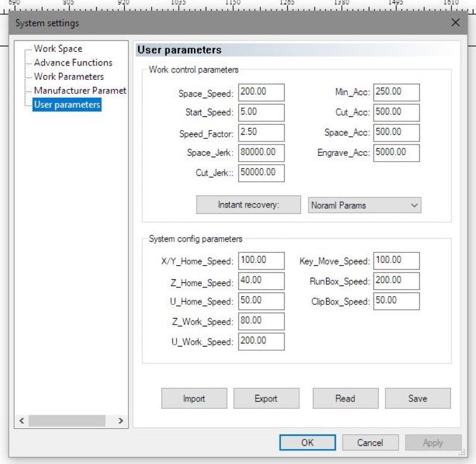This screenshot has width=476, height=464.
Task: Edit the Cut_Acc value field
Action: [x=396, y=112]
